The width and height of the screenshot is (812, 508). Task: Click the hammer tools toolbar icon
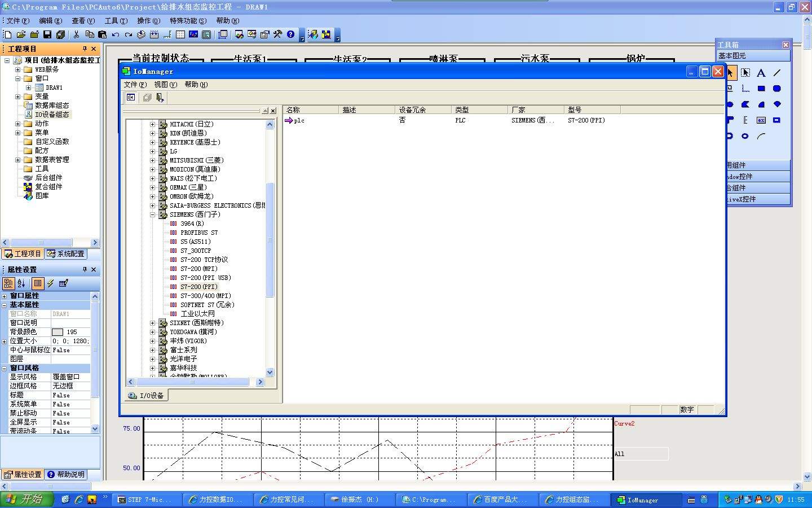(x=277, y=34)
